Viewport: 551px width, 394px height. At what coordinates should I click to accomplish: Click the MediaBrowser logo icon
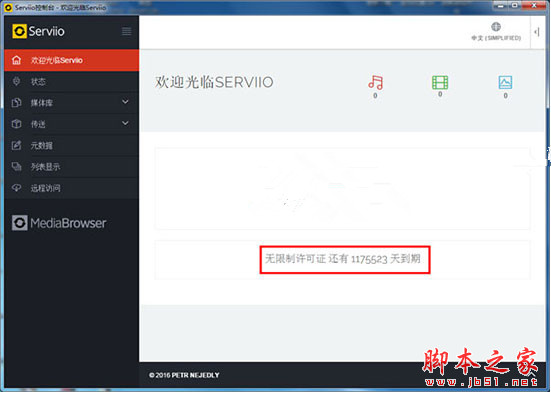tap(19, 223)
